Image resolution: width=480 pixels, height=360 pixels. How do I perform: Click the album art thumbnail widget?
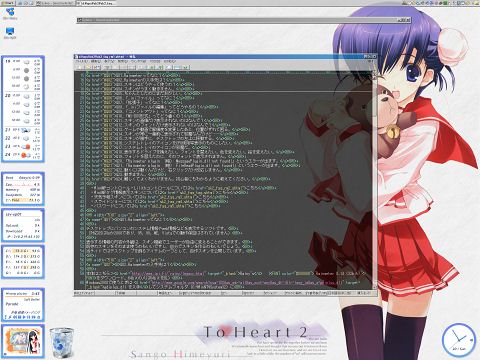coord(23,341)
